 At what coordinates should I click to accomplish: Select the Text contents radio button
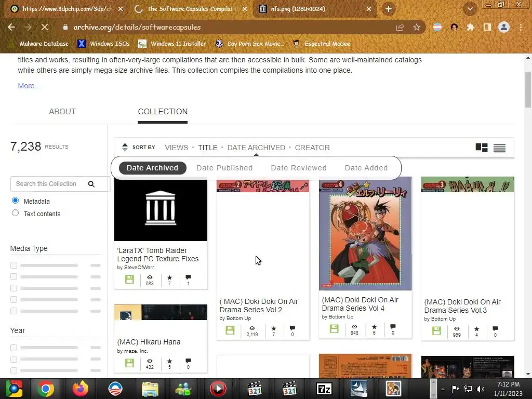(x=15, y=213)
